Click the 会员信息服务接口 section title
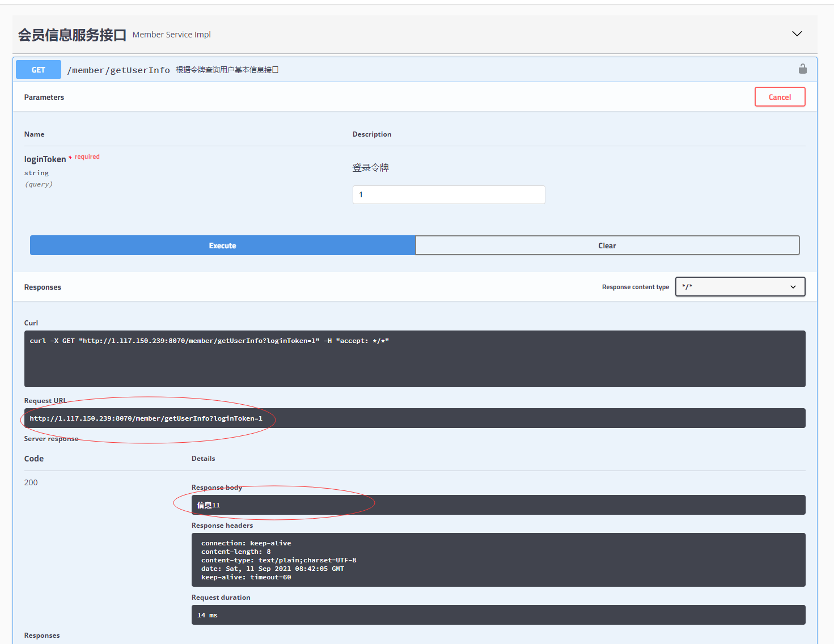This screenshot has height=644, width=834. point(72,35)
